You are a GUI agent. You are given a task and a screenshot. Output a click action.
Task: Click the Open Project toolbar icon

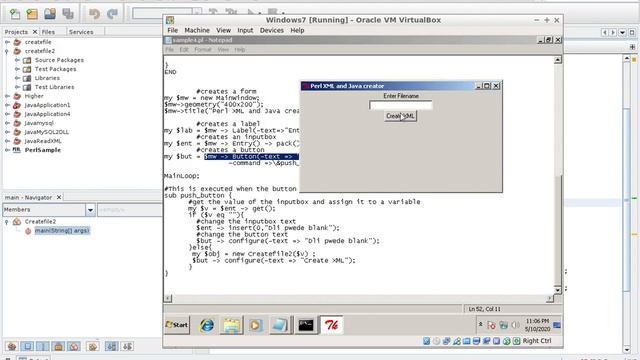click(50, 14)
